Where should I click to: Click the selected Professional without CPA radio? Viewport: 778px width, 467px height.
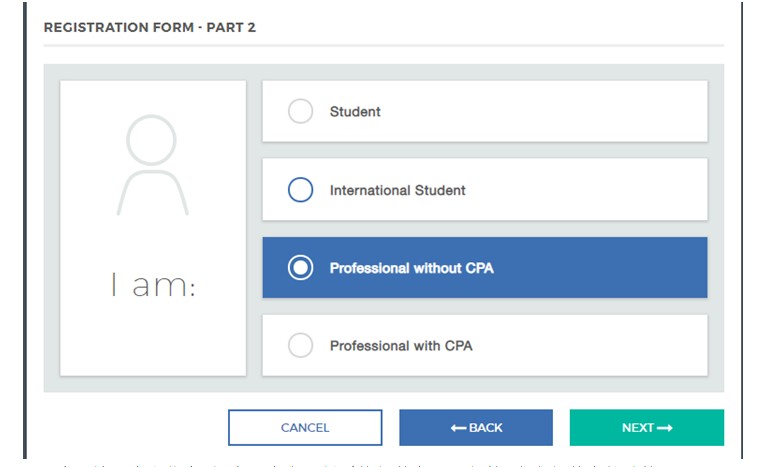(x=300, y=268)
